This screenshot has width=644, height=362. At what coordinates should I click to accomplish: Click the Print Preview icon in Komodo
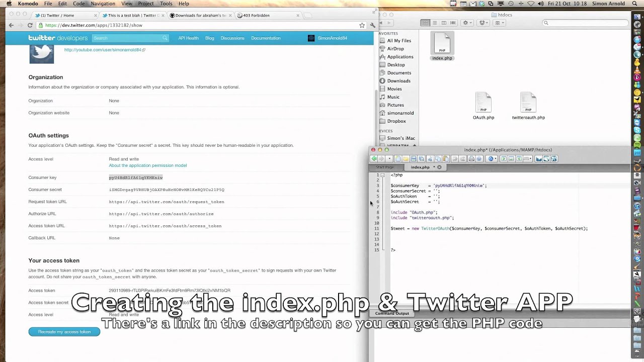point(479,159)
